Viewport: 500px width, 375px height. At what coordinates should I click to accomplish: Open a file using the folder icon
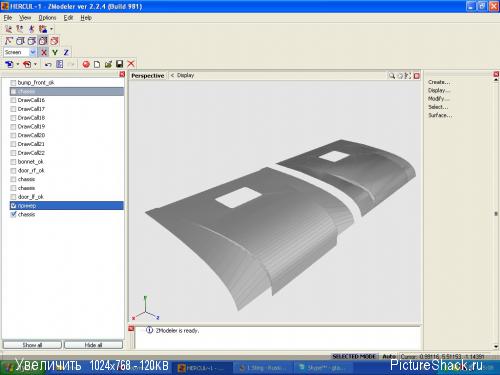[108, 64]
